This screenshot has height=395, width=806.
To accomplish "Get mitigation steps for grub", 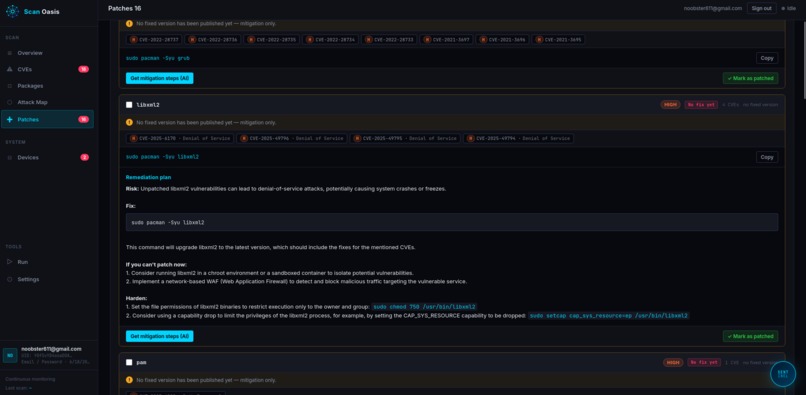I will point(159,78).
